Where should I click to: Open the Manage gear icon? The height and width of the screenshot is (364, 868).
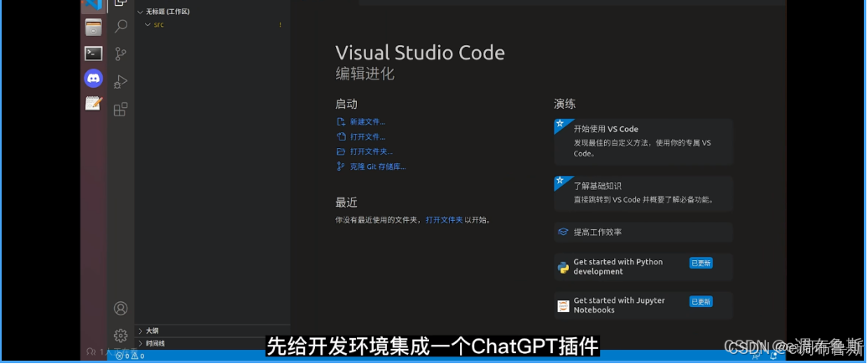click(121, 336)
